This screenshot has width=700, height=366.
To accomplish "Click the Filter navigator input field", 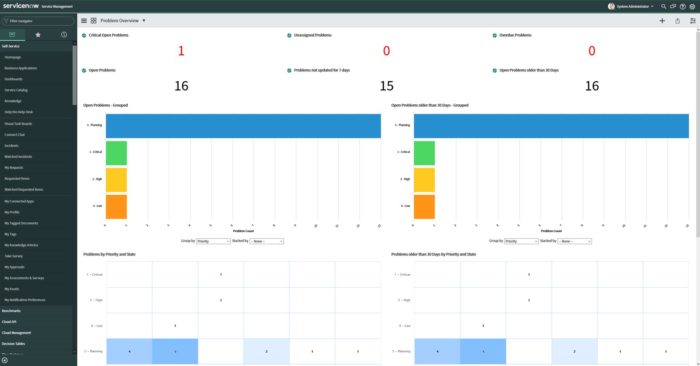I will [x=38, y=21].
